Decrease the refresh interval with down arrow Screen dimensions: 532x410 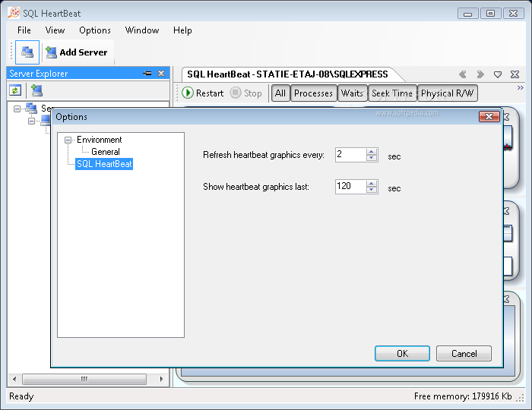pos(372,158)
